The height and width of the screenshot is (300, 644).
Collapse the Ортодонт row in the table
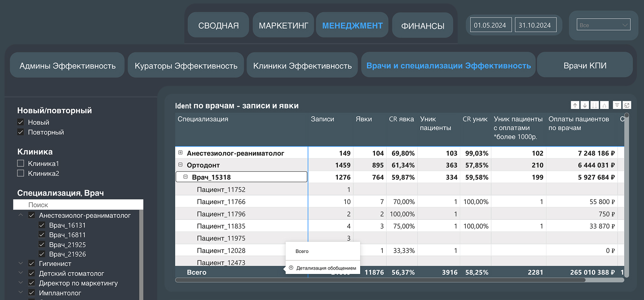pyautogui.click(x=180, y=165)
